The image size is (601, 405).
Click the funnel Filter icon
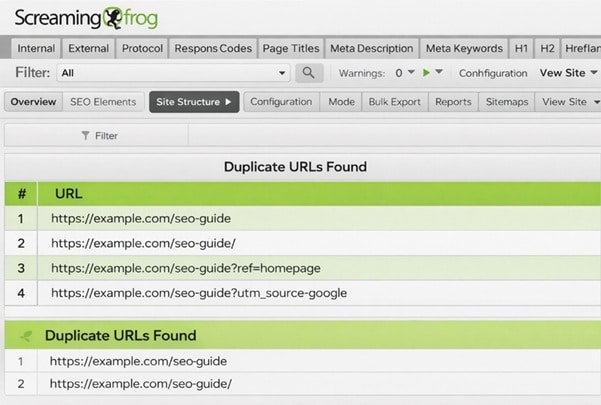[85, 136]
